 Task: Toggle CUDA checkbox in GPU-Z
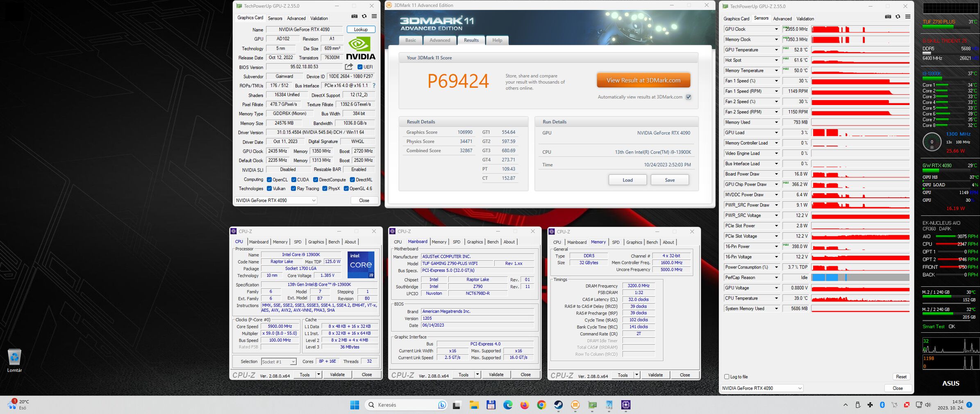[x=294, y=180]
